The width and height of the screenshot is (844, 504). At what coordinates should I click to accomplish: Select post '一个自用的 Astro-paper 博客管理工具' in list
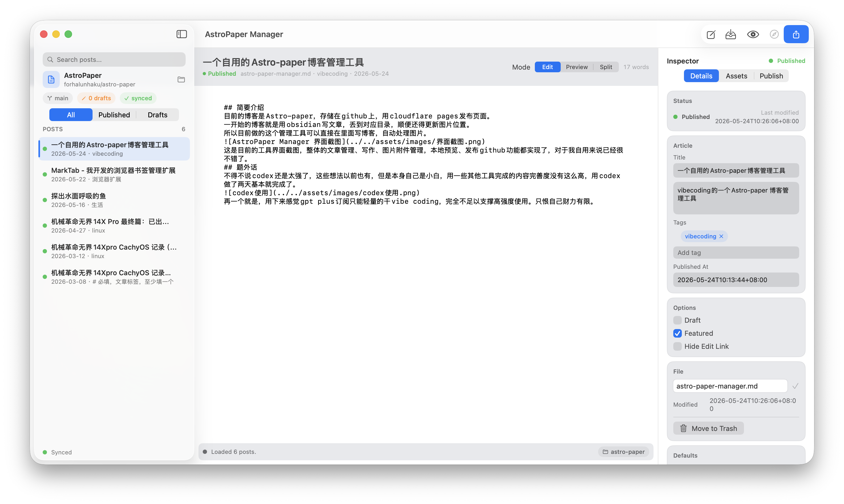[x=114, y=149]
